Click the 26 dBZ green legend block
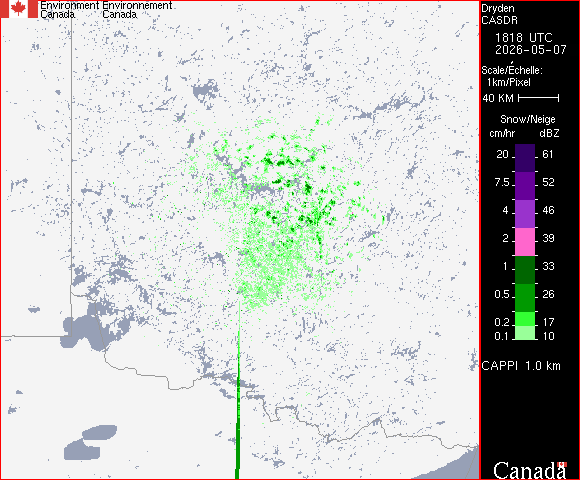Image resolution: width=580 pixels, height=480 pixels. pos(525,298)
